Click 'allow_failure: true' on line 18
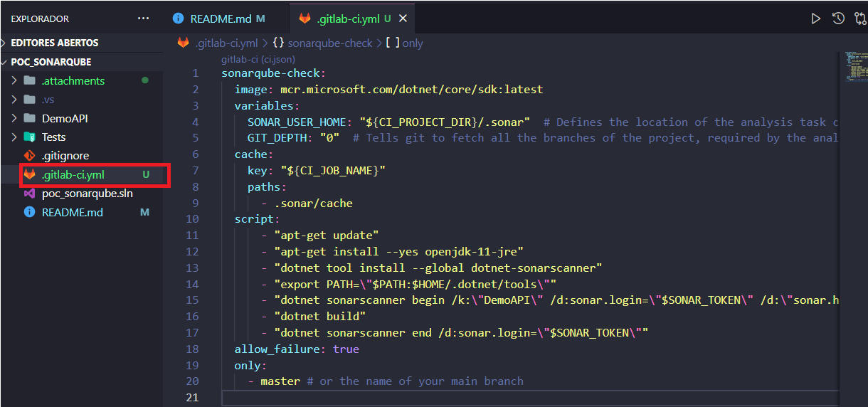Screen dimensions: 868x407 [x=297, y=349]
